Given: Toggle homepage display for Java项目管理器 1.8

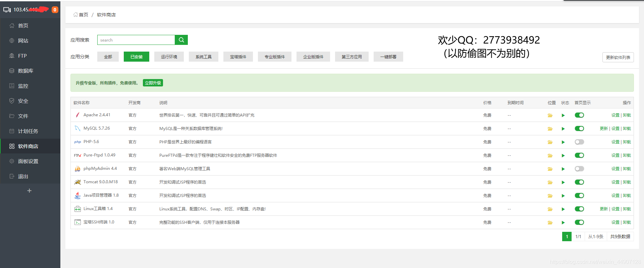Looking at the screenshot, I should (579, 196).
